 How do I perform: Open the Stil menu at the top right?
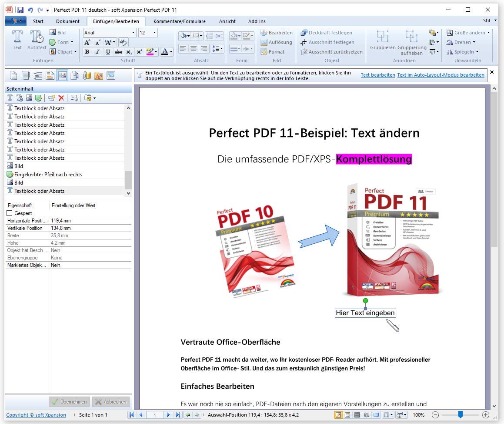pyautogui.click(x=490, y=20)
